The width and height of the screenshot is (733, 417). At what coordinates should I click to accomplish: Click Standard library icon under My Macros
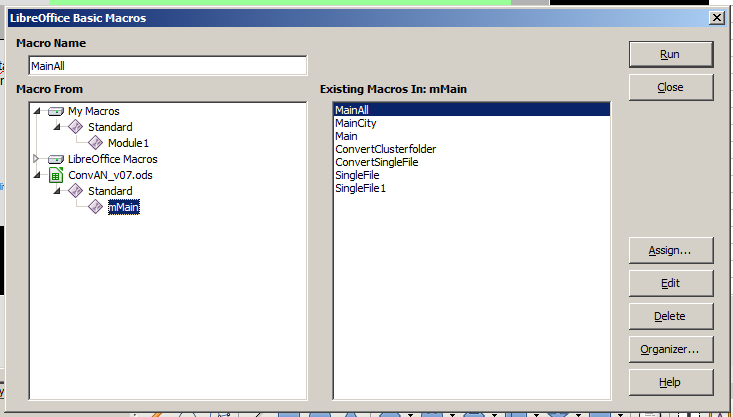point(75,127)
